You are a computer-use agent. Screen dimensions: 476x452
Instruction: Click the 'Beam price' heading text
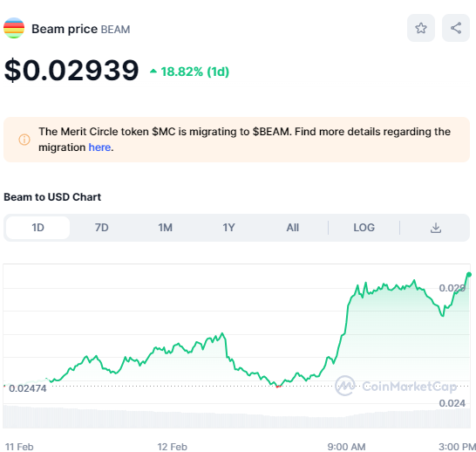pyautogui.click(x=65, y=29)
